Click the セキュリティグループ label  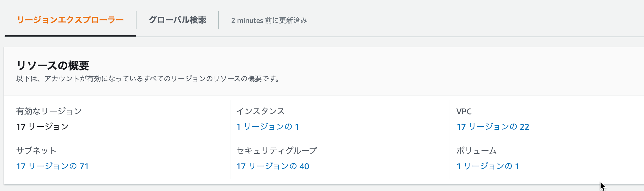click(x=277, y=151)
